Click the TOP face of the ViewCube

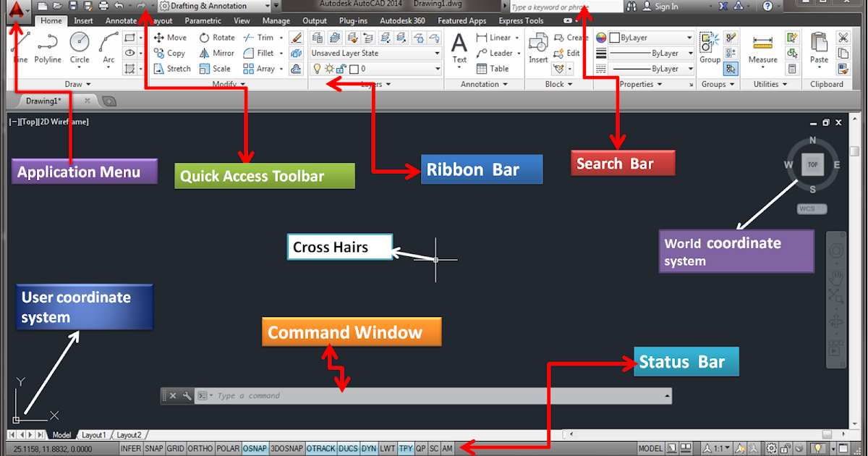(812, 165)
